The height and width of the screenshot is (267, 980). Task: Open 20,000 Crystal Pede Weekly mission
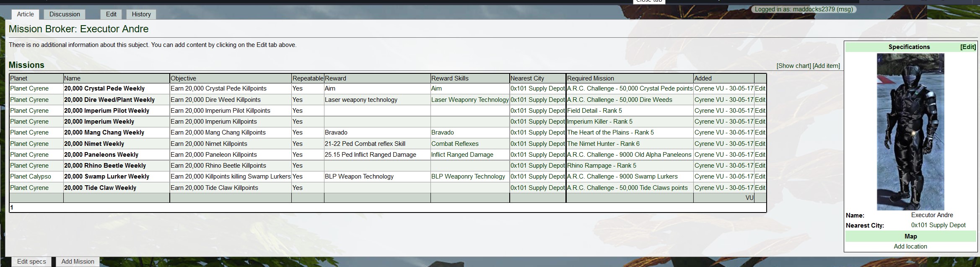[104, 88]
